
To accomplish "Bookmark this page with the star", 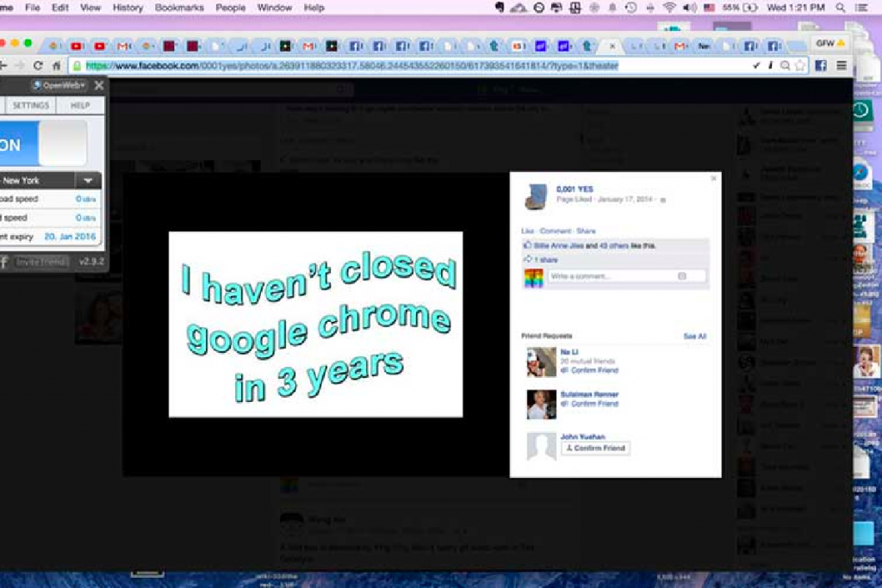I will pyautogui.click(x=800, y=65).
